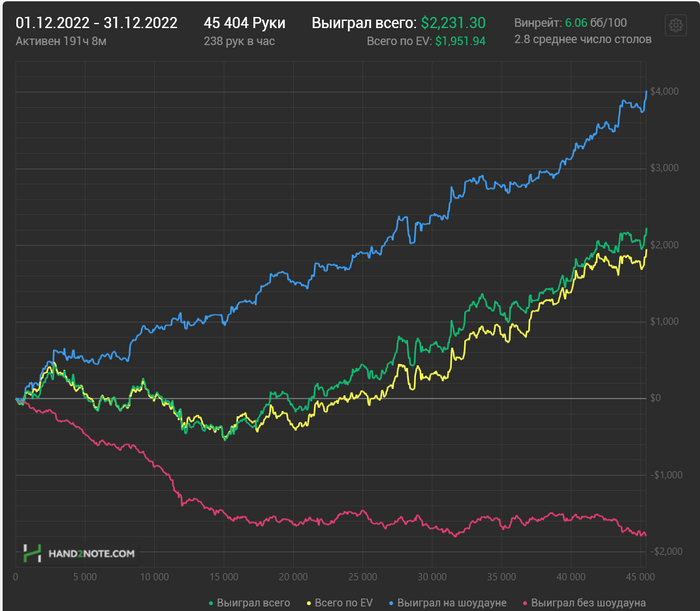Click the $4,000 y-axis label

pyautogui.click(x=664, y=91)
